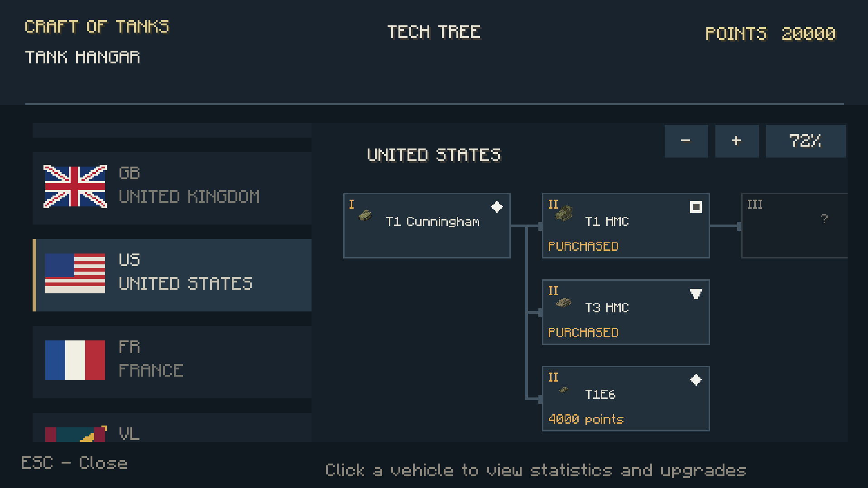Image resolution: width=868 pixels, height=488 pixels.
Task: Open the locked tier III vehicle node
Action: [795, 226]
